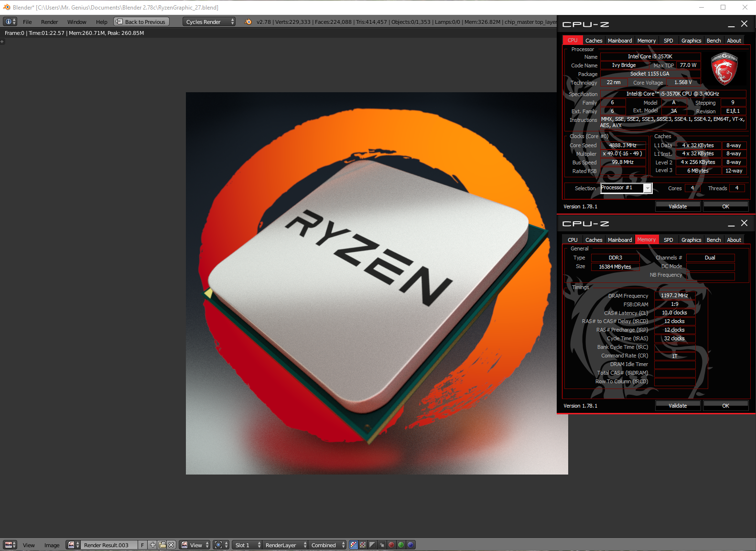Open the Window menu
The image size is (756, 551).
pos(76,22)
